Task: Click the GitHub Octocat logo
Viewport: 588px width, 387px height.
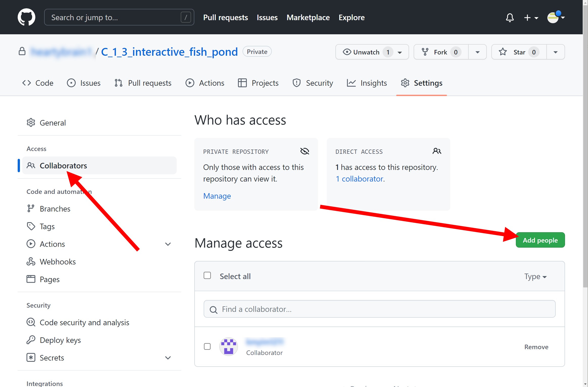Action: pos(26,17)
